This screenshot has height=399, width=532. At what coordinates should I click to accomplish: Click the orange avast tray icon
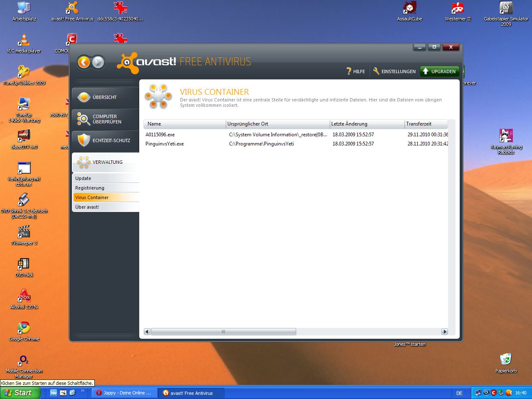pos(508,393)
